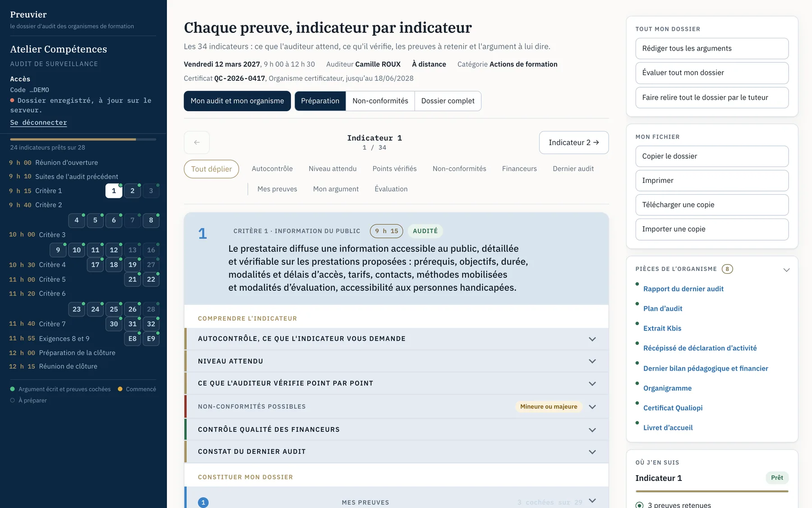Jump to 'Mon argument' anchor link
This screenshot has height=508, width=812.
336,189
